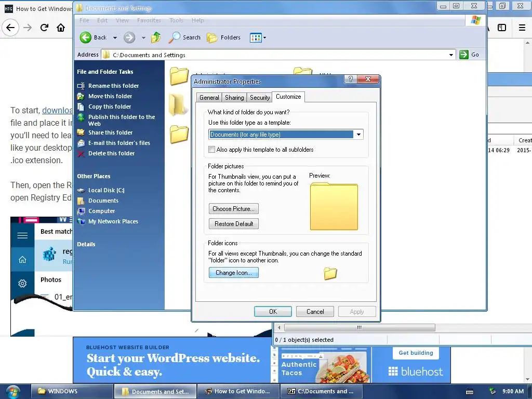
Task: Click the object(s) selected status text
Action: 304,340
